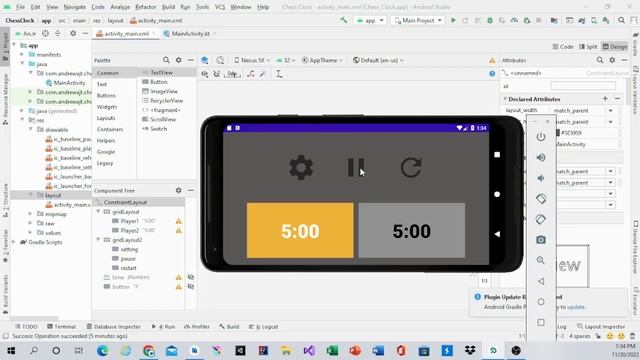Toggle visibility of button component

pos(191,287)
